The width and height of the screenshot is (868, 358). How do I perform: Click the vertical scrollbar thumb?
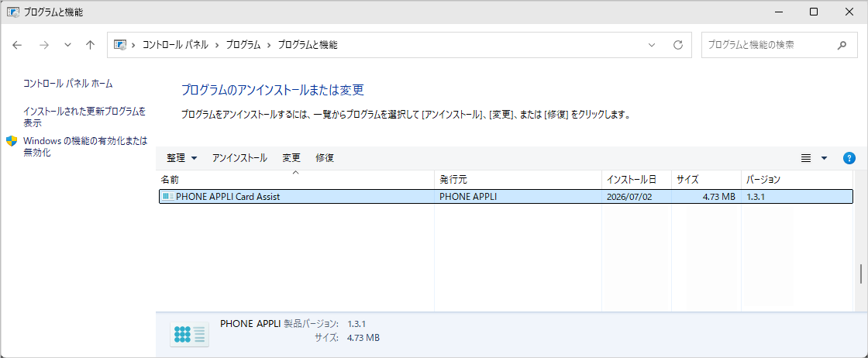pyautogui.click(x=860, y=274)
